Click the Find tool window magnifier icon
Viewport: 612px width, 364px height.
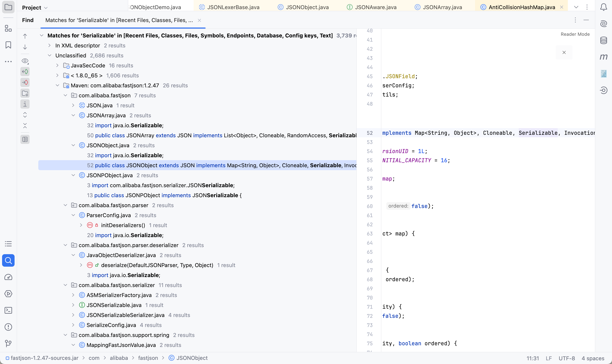point(8,260)
